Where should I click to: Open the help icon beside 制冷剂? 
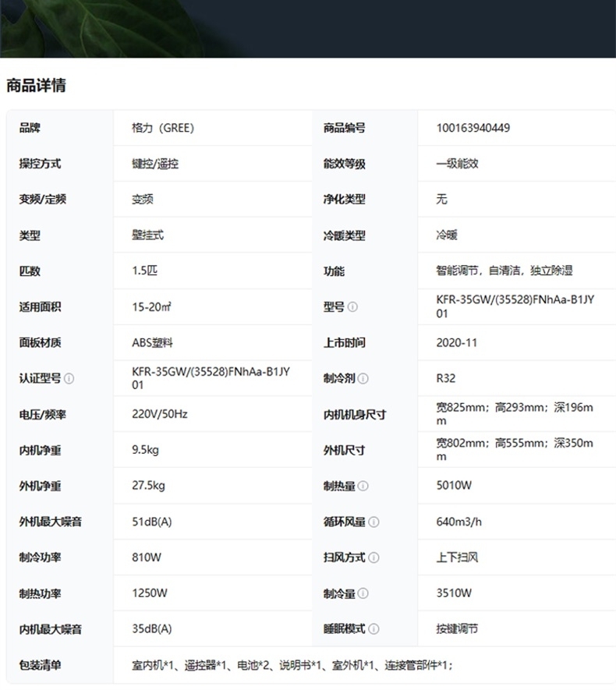coord(363,379)
